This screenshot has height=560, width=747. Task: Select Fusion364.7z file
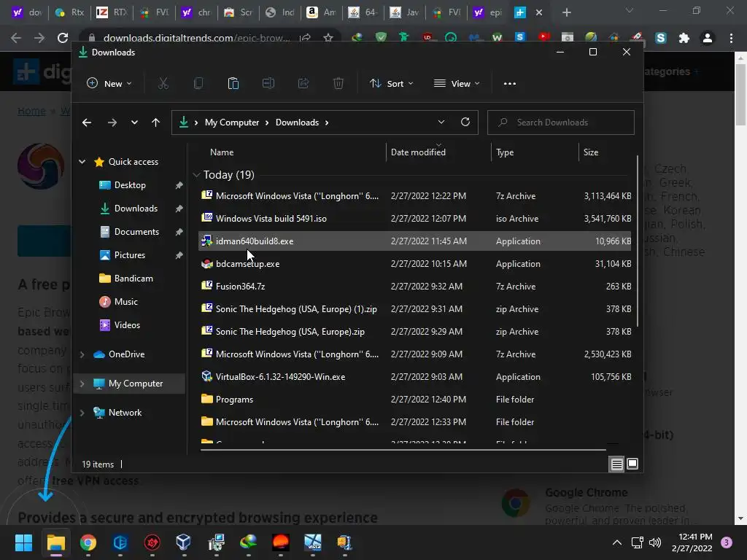(x=415, y=286)
